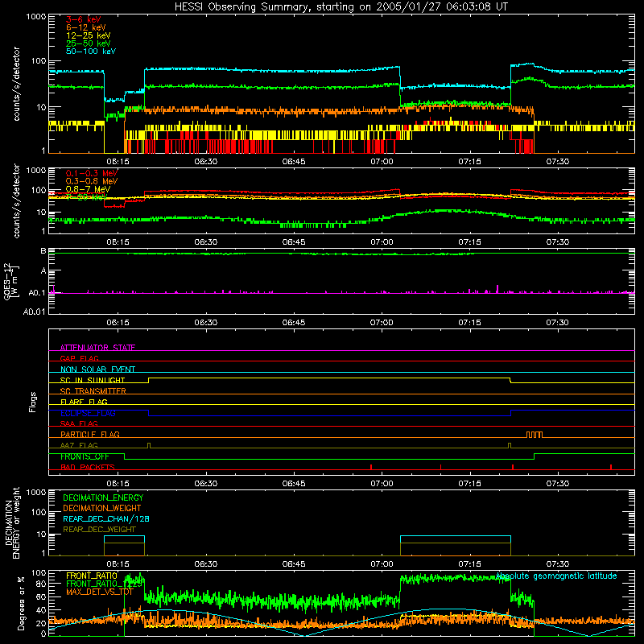Click the 7-20 MeV legend entry
The width and height of the screenshot is (644, 644).
coord(86,197)
